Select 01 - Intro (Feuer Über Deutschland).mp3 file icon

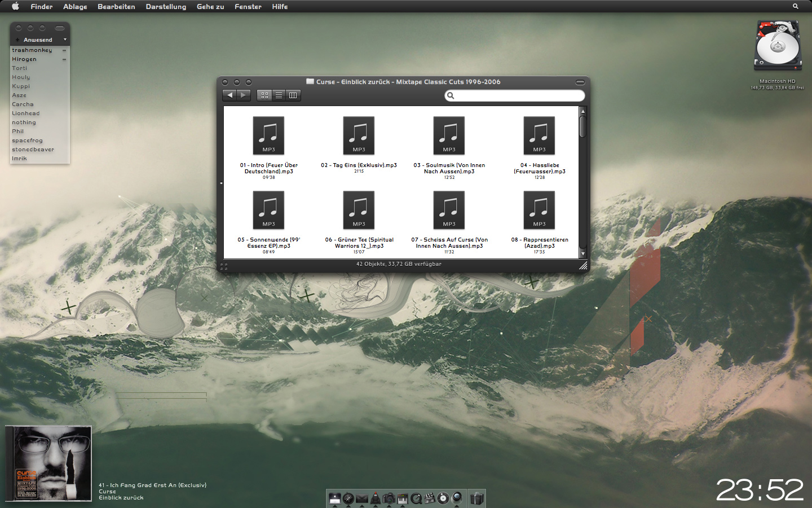(x=268, y=135)
